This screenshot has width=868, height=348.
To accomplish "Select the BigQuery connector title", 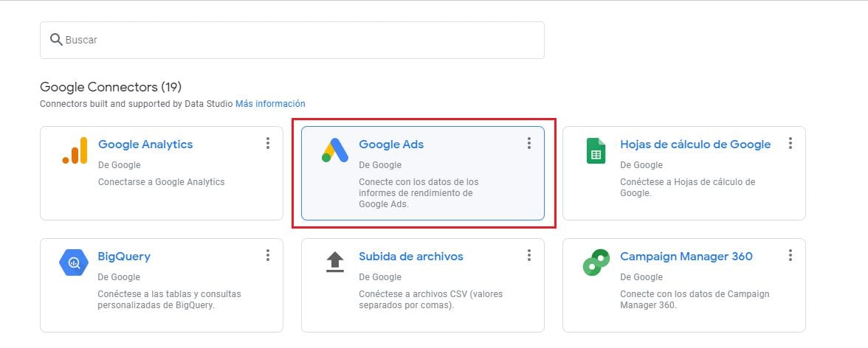I will click(x=124, y=257).
